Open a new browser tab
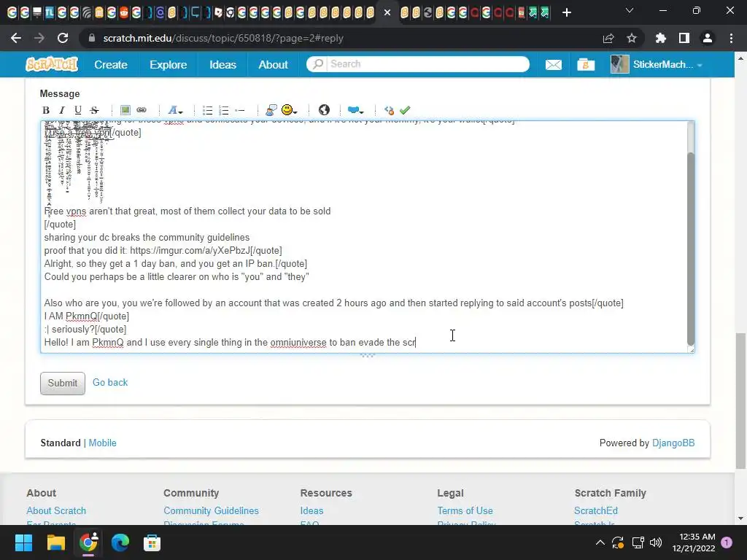Viewport: 747px width, 560px height. (566, 12)
